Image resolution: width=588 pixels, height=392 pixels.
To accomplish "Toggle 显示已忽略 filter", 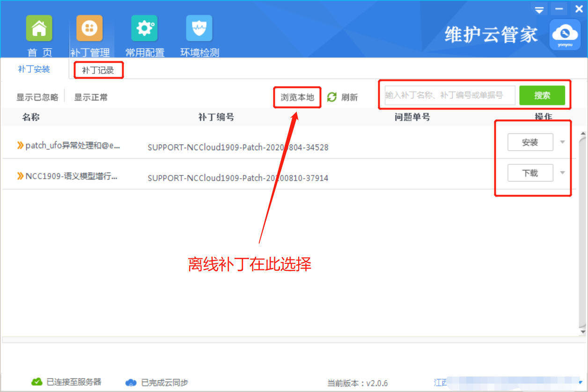I will coord(37,97).
